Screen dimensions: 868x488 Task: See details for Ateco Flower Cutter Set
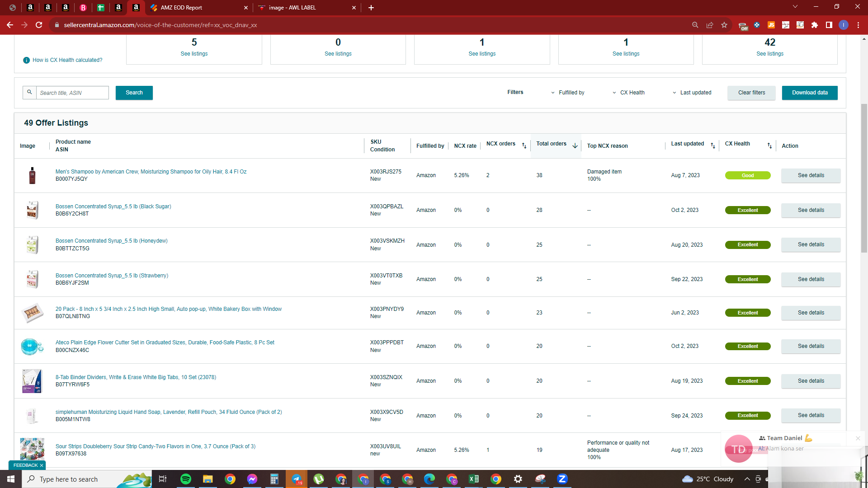pyautogui.click(x=811, y=346)
